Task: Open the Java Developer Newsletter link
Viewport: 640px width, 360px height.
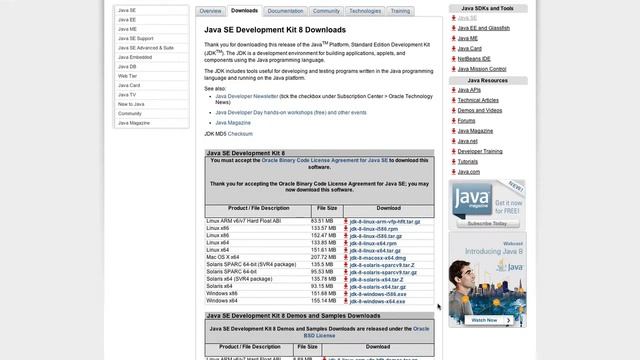Action: point(247,96)
